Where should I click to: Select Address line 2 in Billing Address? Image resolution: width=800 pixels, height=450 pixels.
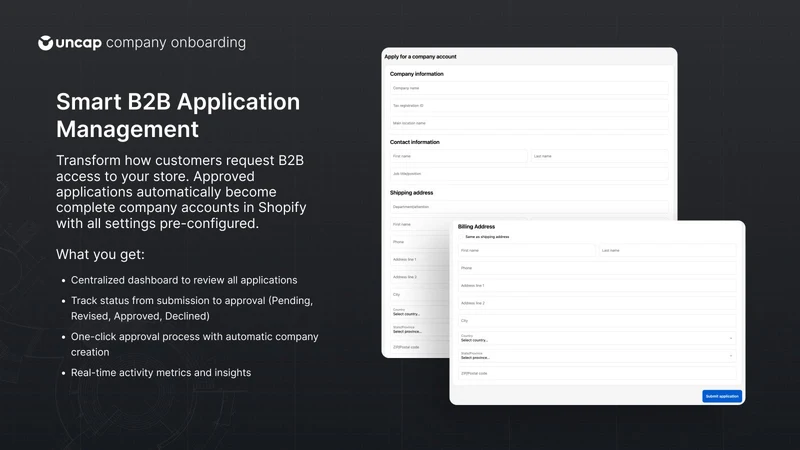(x=597, y=303)
